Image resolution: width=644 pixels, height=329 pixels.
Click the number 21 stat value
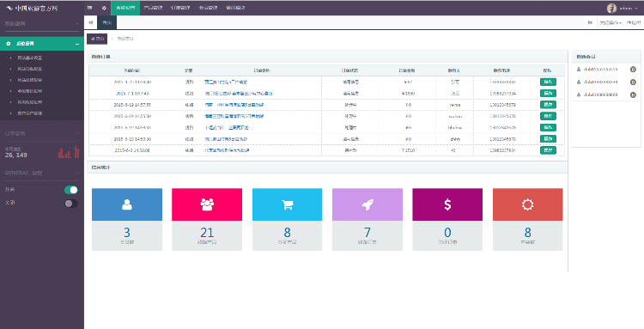click(x=207, y=233)
